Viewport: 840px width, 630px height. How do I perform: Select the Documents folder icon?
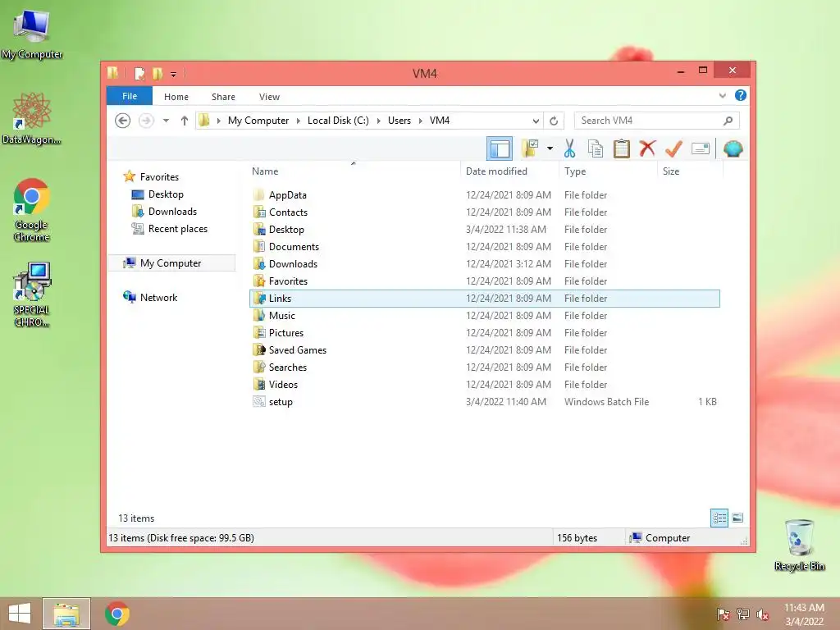(x=259, y=246)
